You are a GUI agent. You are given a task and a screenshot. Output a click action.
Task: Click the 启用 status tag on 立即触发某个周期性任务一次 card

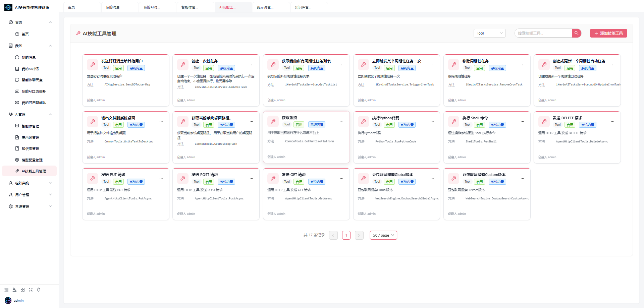[x=389, y=68]
